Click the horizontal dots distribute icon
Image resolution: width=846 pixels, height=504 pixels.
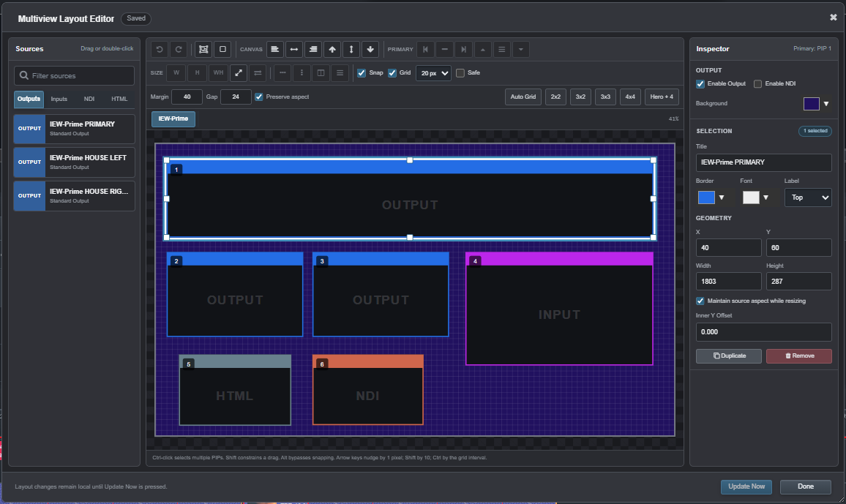click(282, 72)
